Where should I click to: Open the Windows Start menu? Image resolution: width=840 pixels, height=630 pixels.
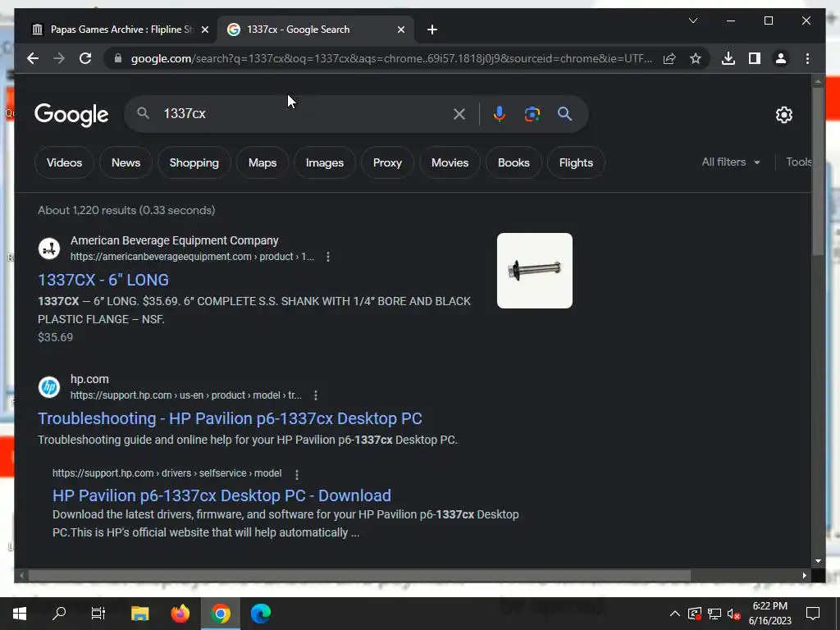coord(20,614)
